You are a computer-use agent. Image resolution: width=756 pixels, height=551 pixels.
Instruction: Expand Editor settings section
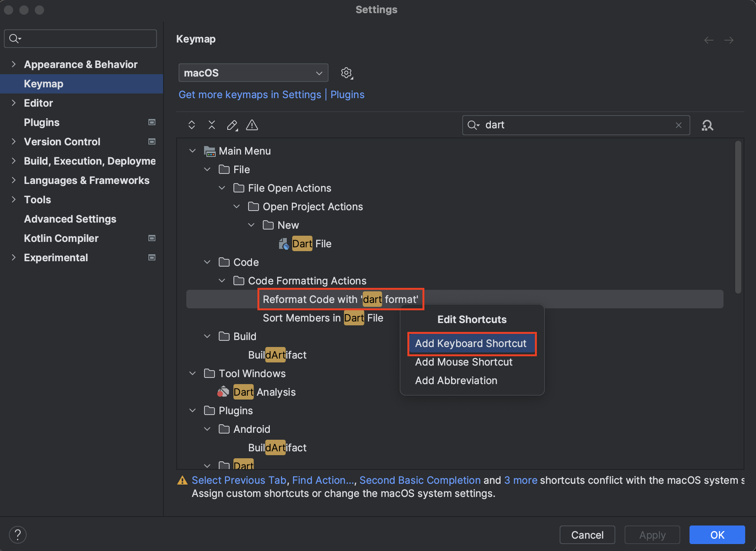click(14, 103)
